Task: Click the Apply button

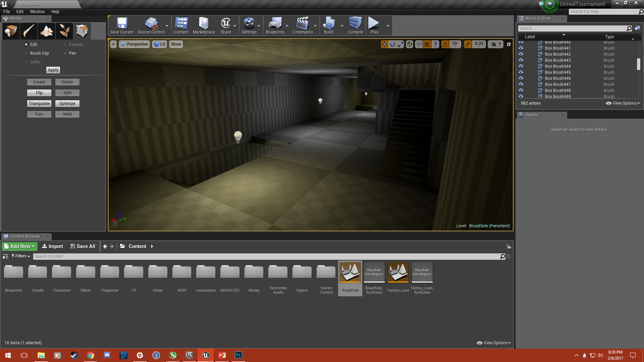Action: pyautogui.click(x=53, y=70)
